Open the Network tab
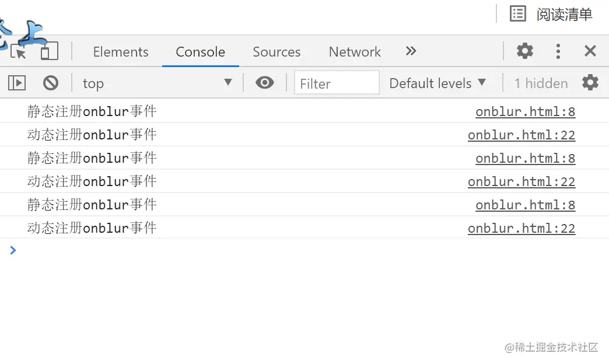Image resolution: width=609 pixels, height=364 pixels. pyautogui.click(x=355, y=52)
